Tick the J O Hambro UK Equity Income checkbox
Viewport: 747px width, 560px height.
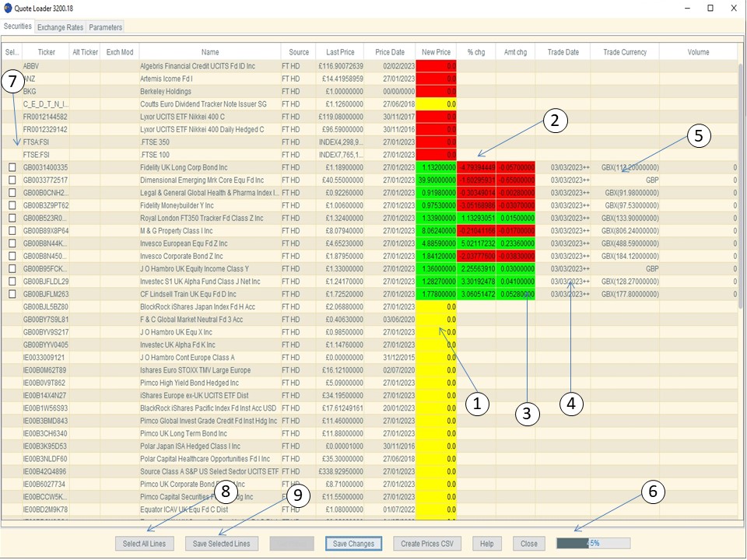pos(12,268)
